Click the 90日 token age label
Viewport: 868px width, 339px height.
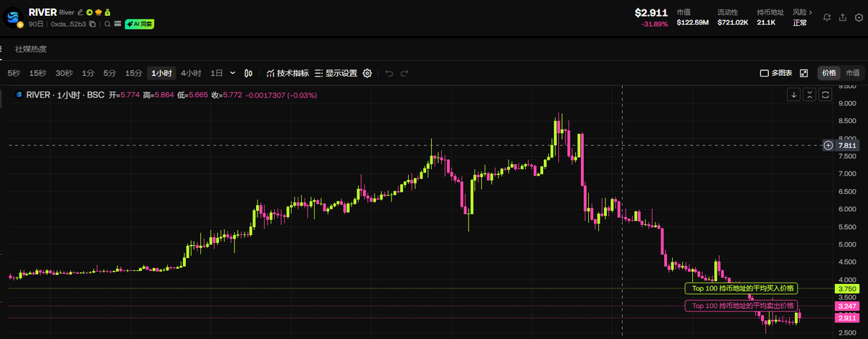click(x=35, y=24)
